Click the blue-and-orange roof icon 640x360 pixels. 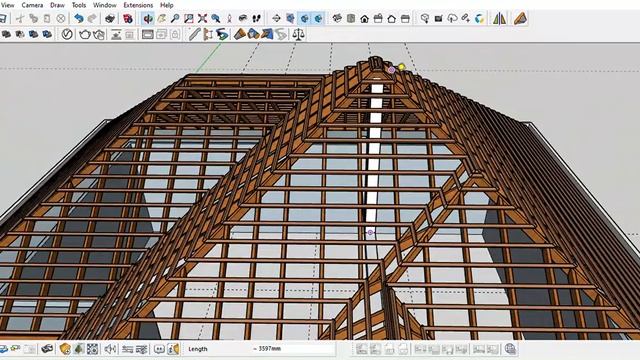tap(253, 34)
